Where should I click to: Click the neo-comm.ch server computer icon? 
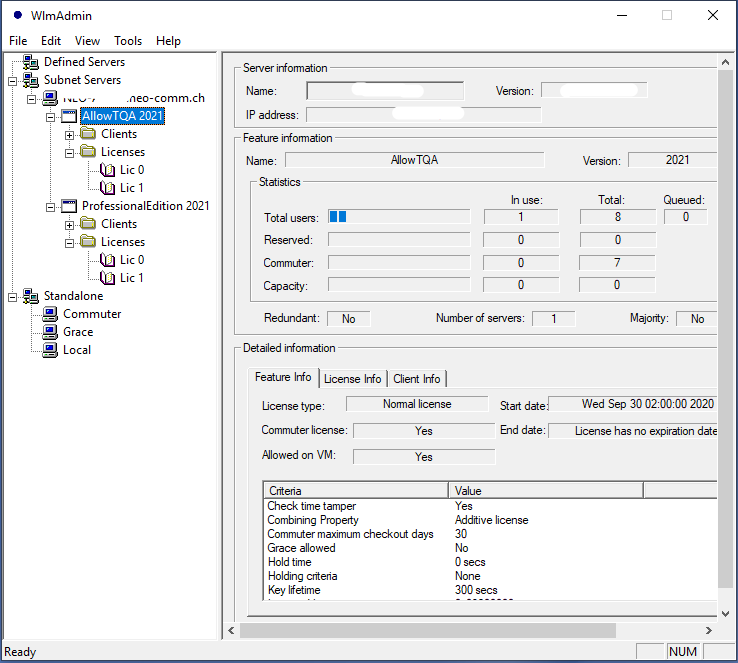[x=50, y=98]
